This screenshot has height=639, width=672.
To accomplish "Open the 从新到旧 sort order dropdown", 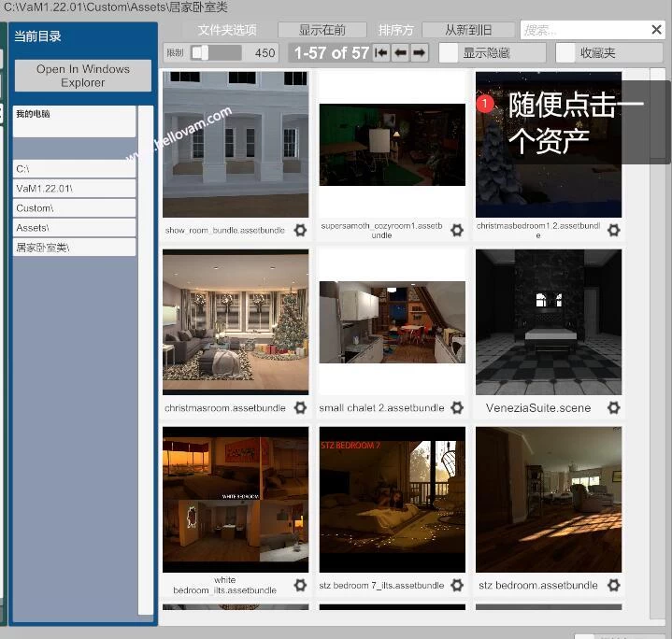I will (468, 30).
